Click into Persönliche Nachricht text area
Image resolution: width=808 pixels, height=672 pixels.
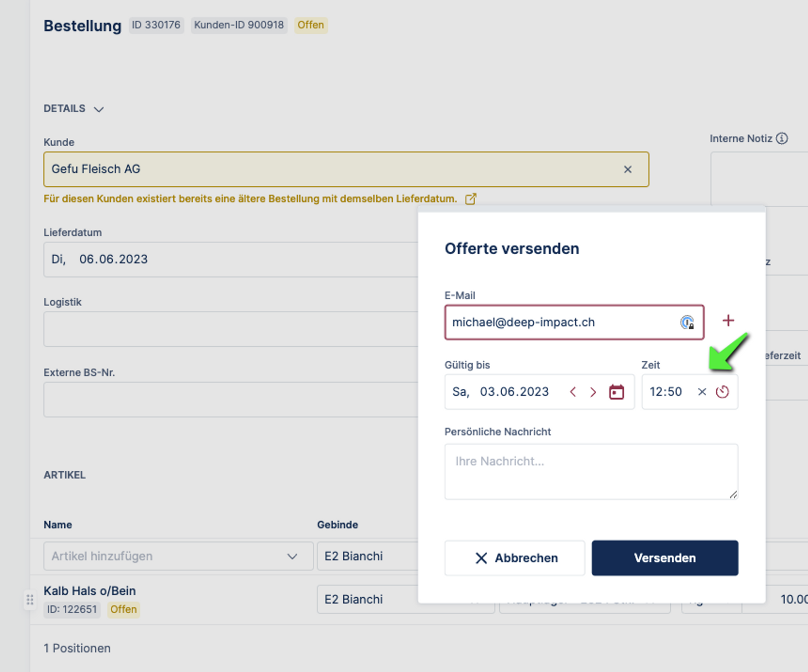pyautogui.click(x=591, y=472)
